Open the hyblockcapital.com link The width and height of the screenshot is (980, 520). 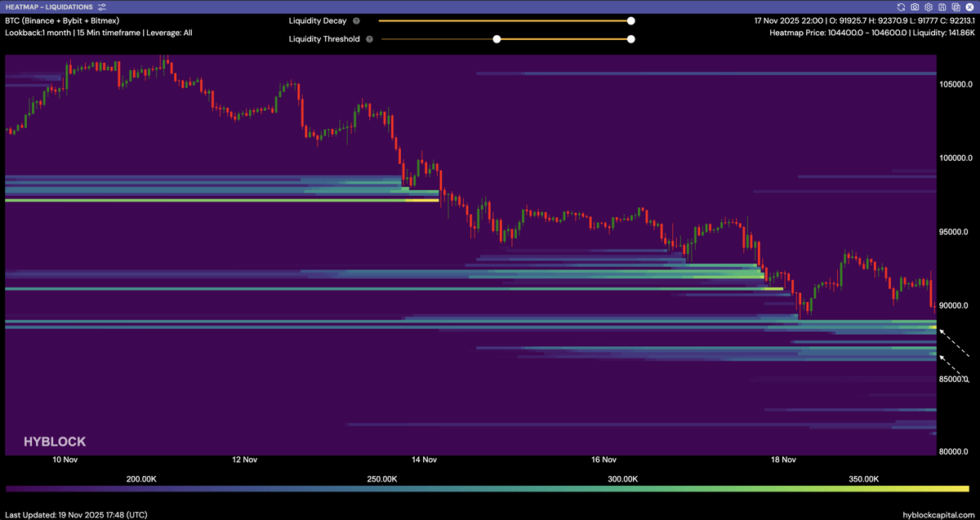[938, 514]
